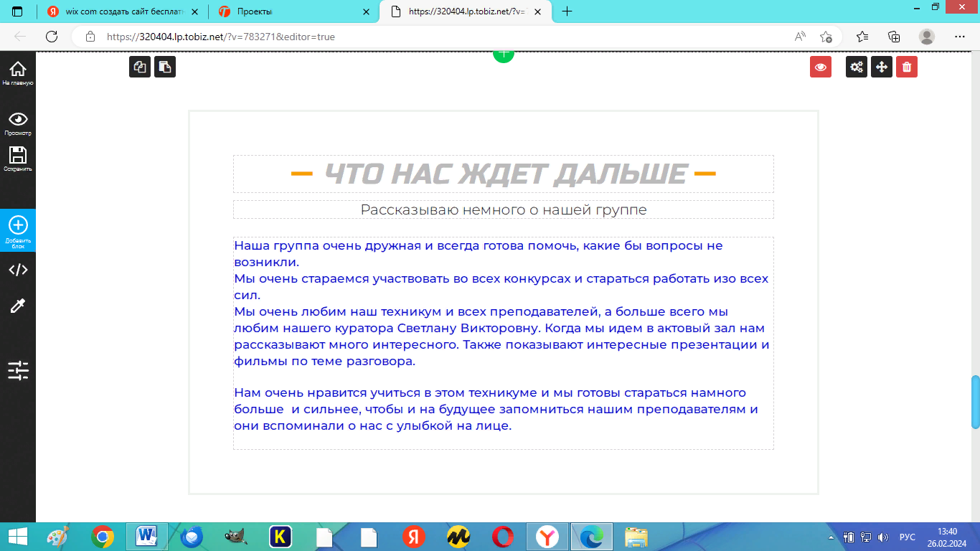The image size is (980, 551).
Task: Open the volume control in system tray
Action: 883,537
